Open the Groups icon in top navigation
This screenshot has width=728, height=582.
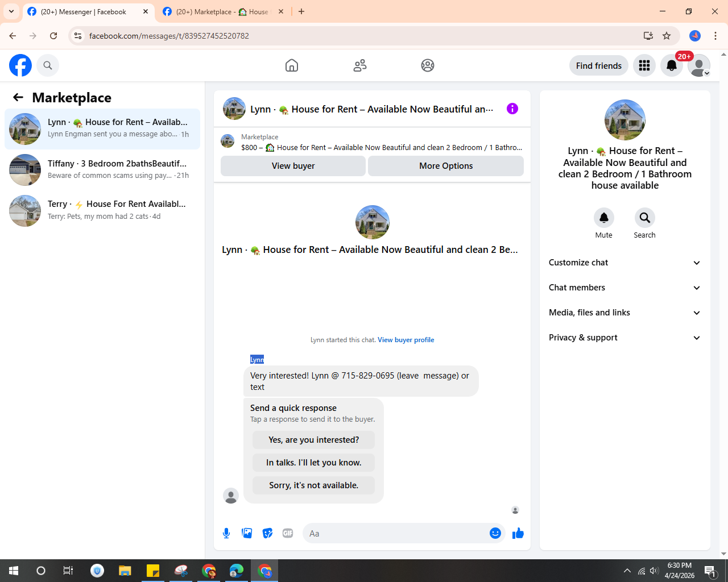coord(428,65)
